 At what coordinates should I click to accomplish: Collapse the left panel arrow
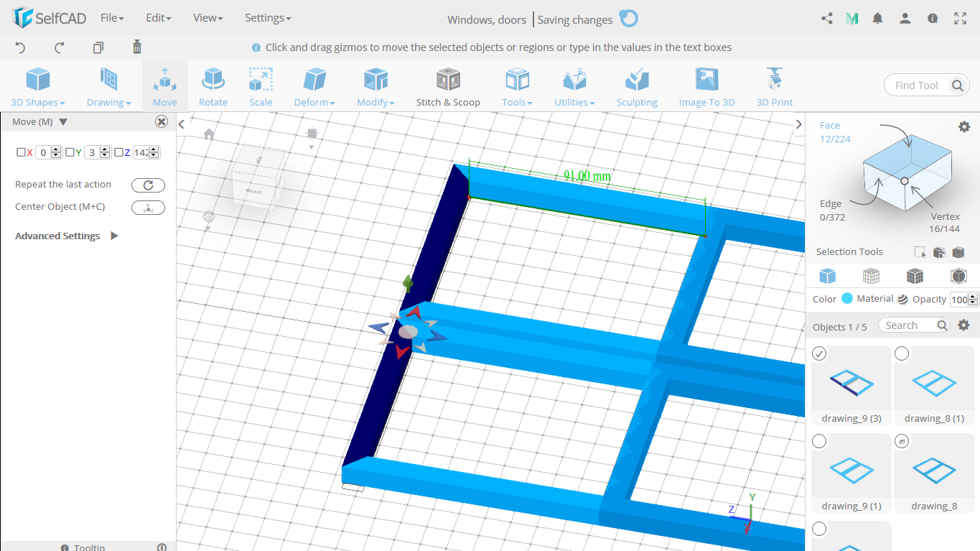tap(182, 124)
